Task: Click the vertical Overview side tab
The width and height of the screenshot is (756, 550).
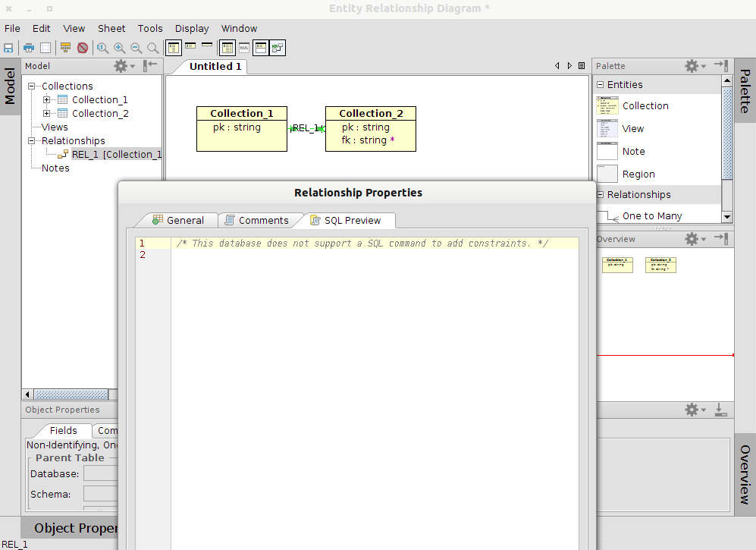Action: 745,475
